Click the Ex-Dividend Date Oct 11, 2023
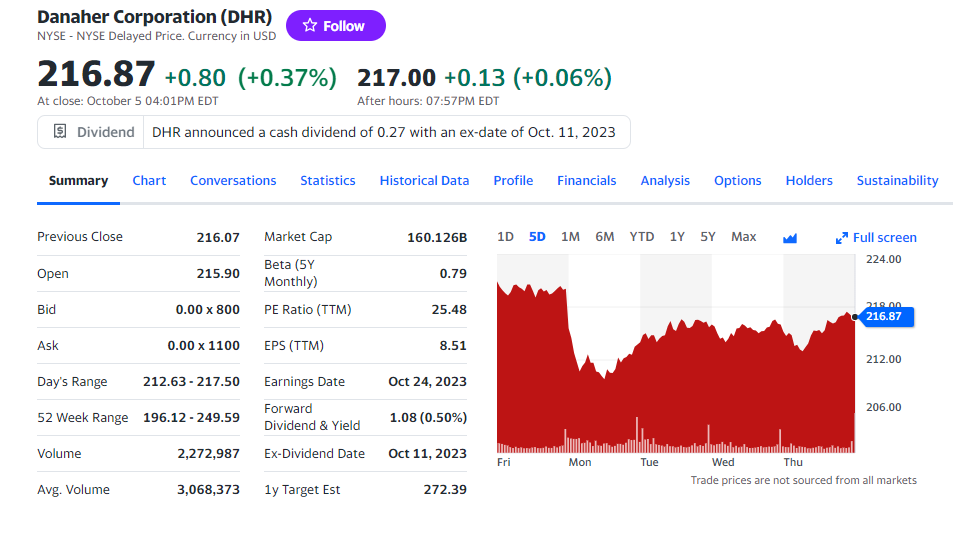Screen dimensions: 953x537 tap(427, 454)
